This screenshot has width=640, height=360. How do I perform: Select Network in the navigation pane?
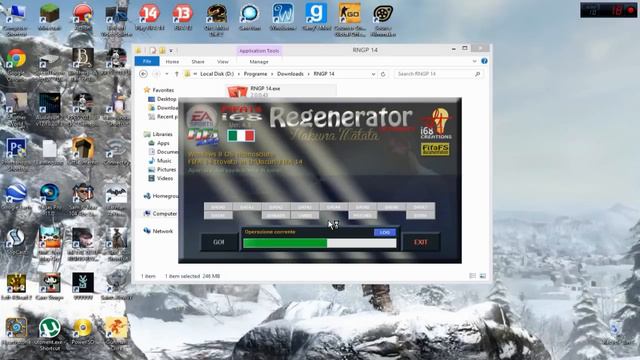(158, 231)
